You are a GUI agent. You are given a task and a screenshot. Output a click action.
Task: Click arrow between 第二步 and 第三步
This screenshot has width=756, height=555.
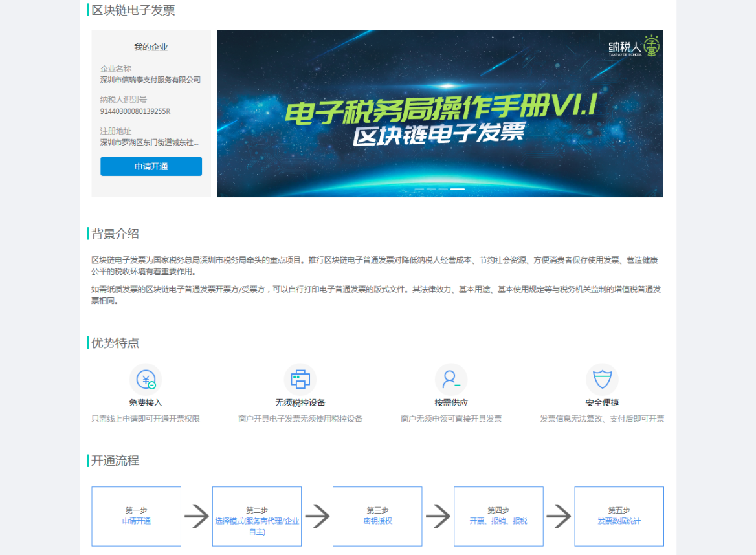[317, 516]
